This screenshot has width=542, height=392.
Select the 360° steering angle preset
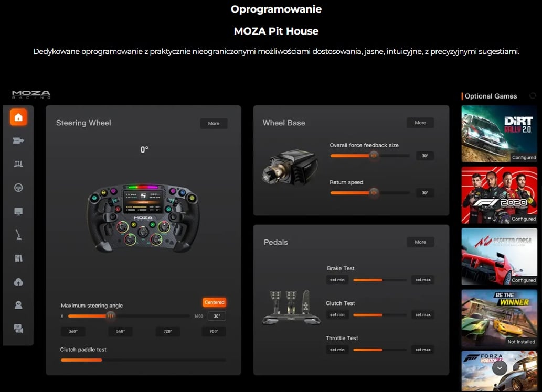[x=73, y=332]
